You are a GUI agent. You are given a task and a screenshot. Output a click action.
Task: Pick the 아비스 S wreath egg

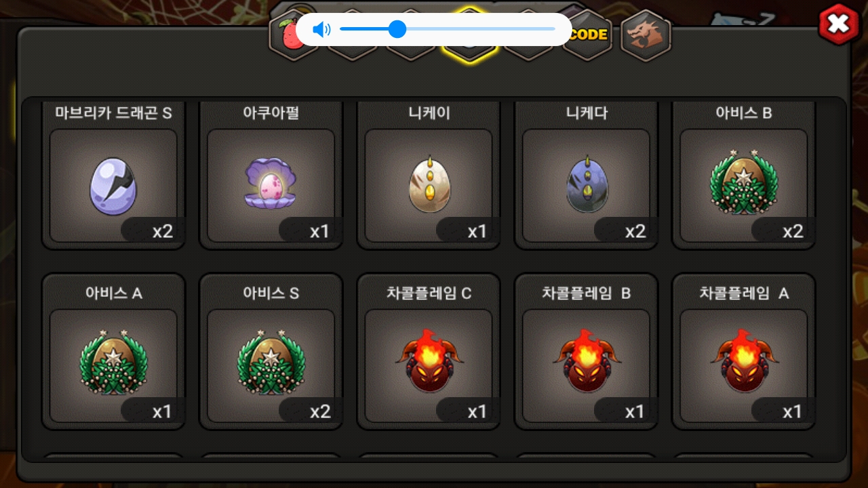click(271, 363)
